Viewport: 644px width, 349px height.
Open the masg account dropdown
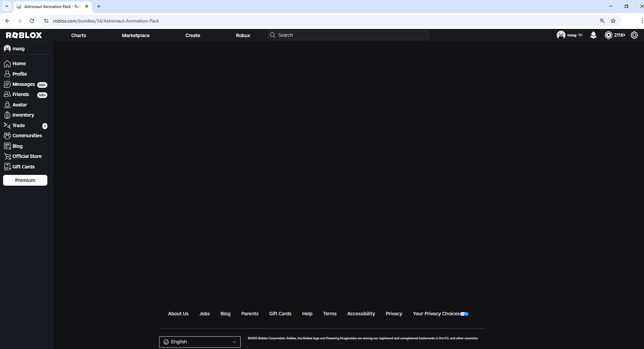pos(569,35)
